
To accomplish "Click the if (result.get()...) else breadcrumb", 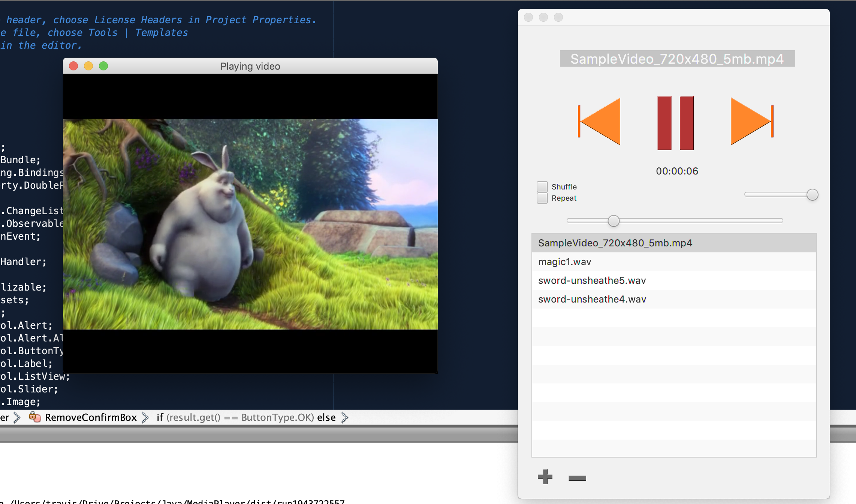I will (246, 418).
